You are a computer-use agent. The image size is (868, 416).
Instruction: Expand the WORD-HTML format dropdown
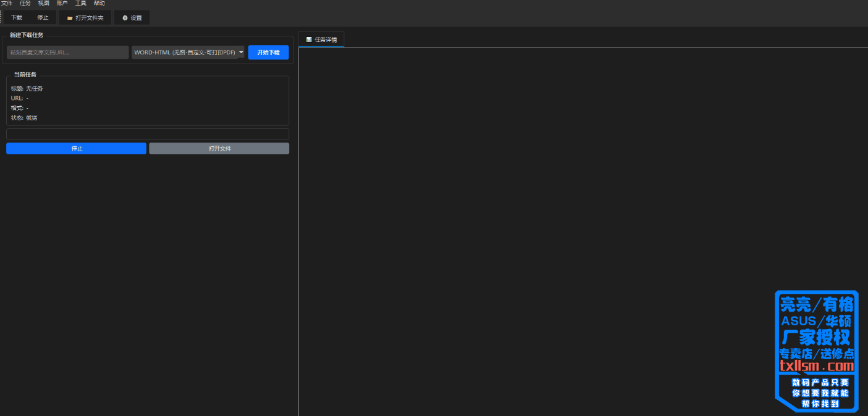(x=184, y=52)
